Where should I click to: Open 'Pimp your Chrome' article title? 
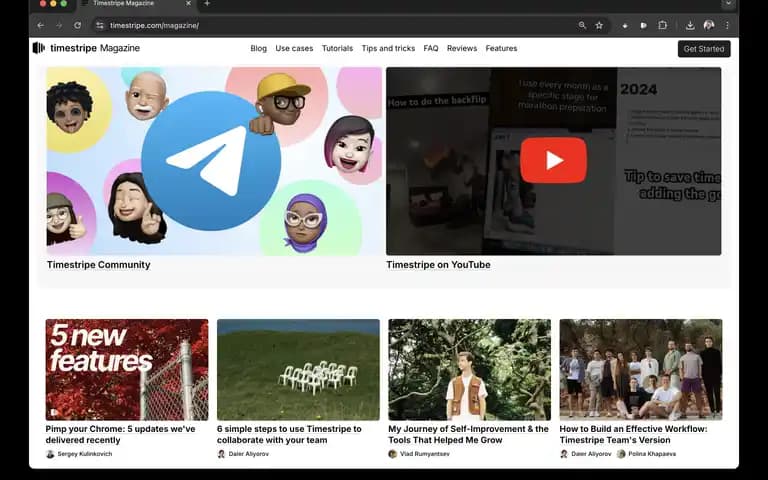coord(120,434)
